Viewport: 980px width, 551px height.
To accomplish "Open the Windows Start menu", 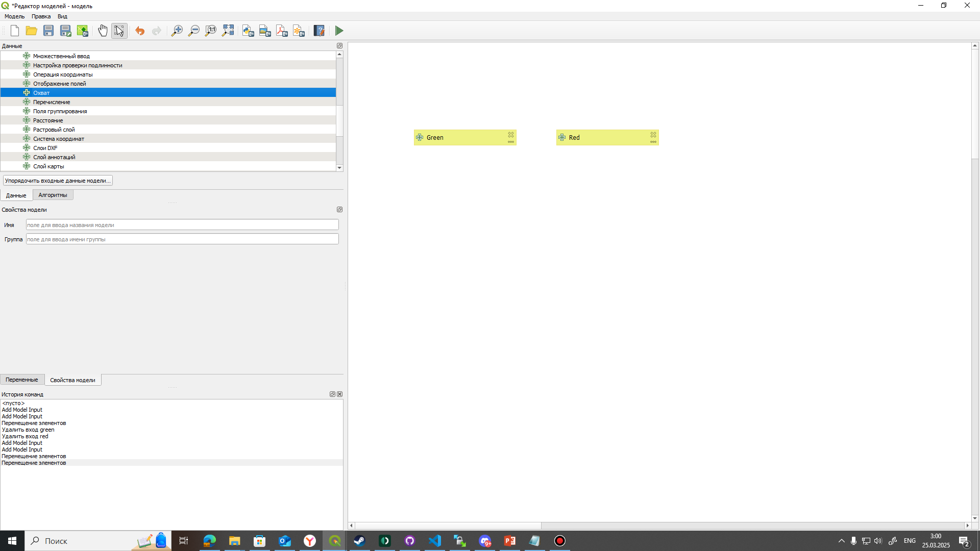I will click(x=12, y=541).
